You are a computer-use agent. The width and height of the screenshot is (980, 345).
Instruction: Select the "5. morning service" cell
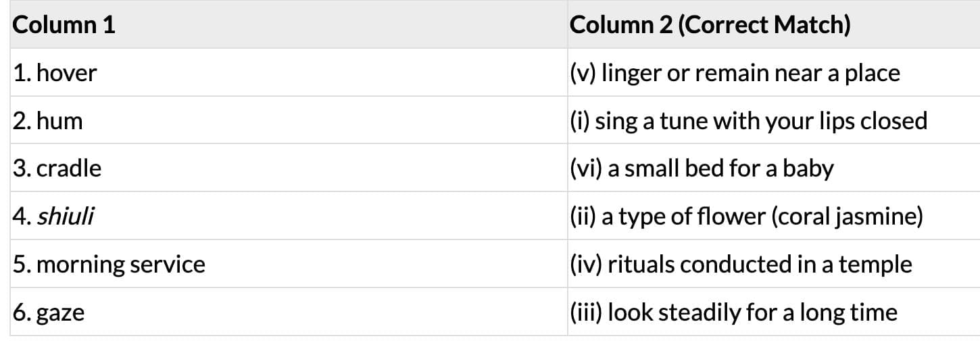[x=109, y=264]
